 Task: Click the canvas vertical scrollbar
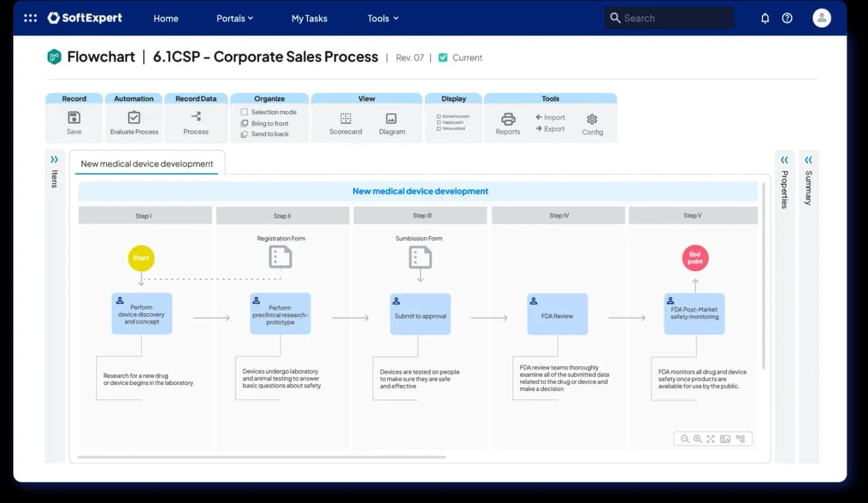[764, 276]
